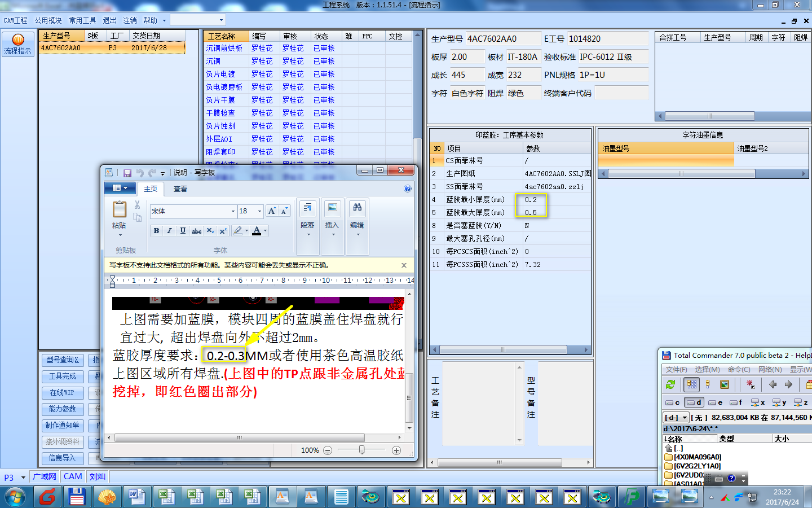The width and height of the screenshot is (812, 508).
Task: Click the 流程指示 orange icon button
Action: (18, 44)
